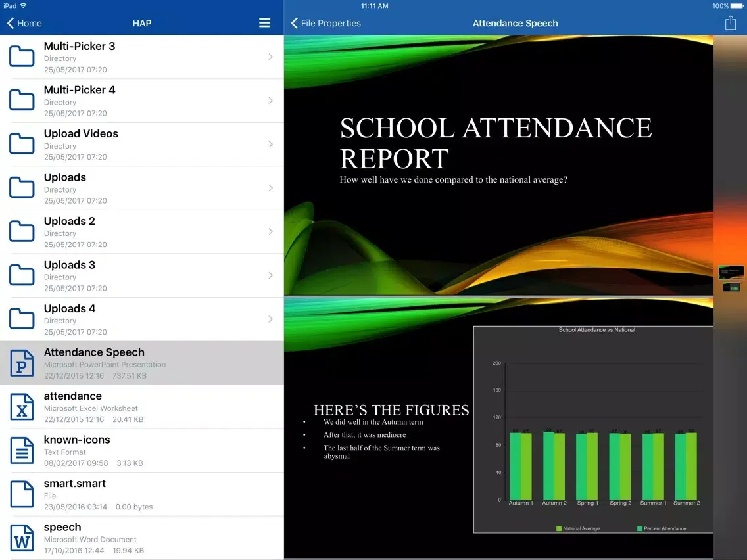747x560 pixels.
Task: Expand Uploads 3 with its chevron
Action: pos(271,275)
